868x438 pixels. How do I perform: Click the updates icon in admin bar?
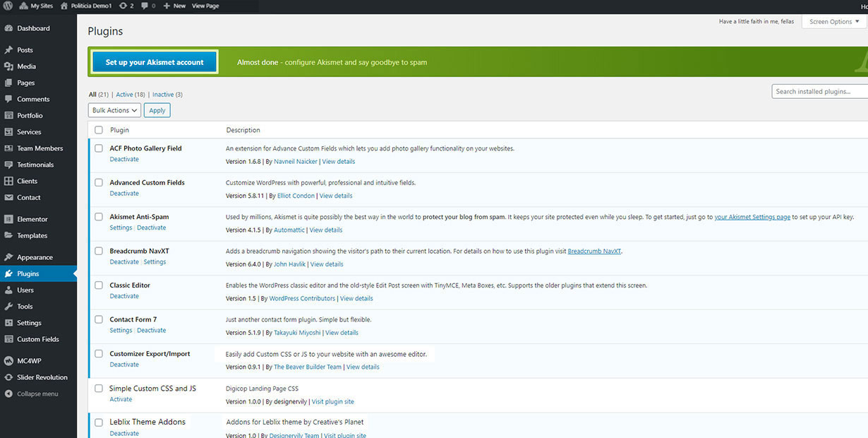123,6
